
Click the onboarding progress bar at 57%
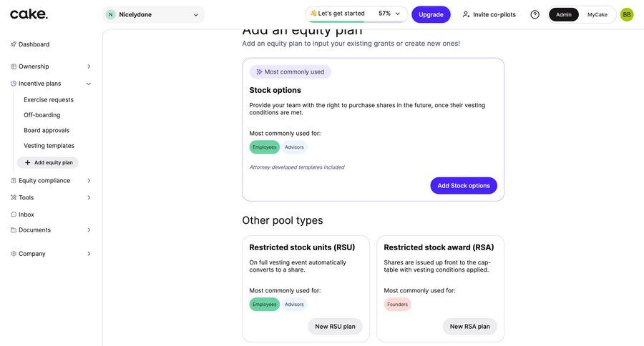coord(336,21)
